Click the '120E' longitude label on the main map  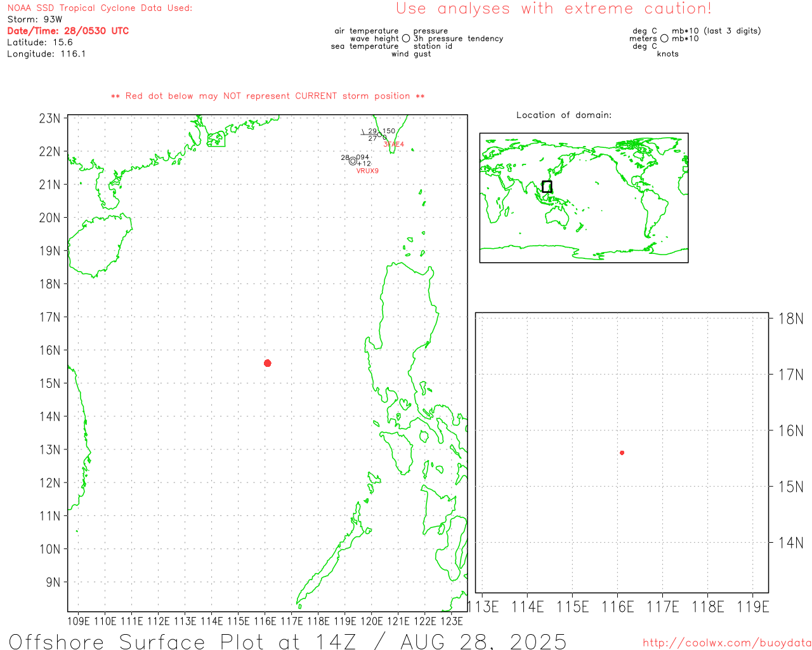pyautogui.click(x=372, y=621)
